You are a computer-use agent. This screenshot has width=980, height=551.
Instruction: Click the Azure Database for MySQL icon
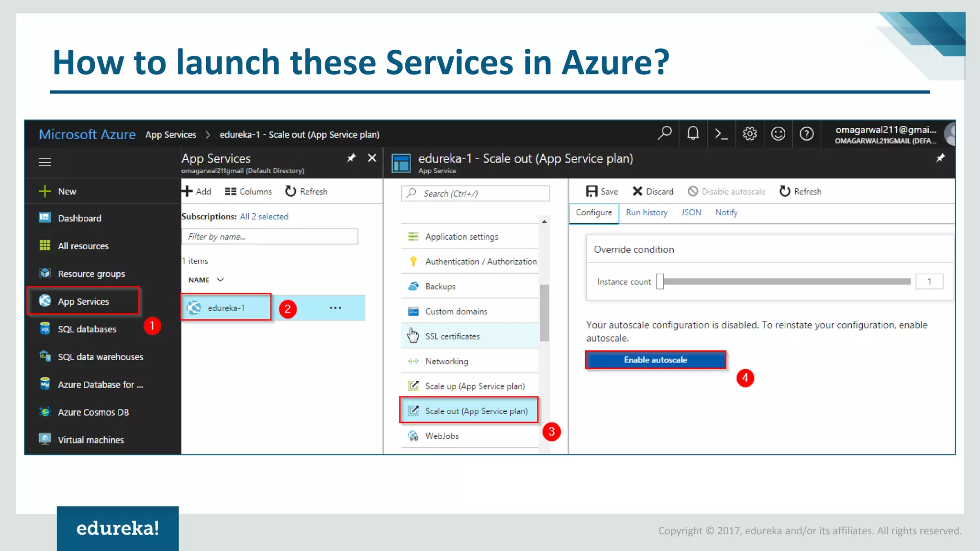pos(45,384)
